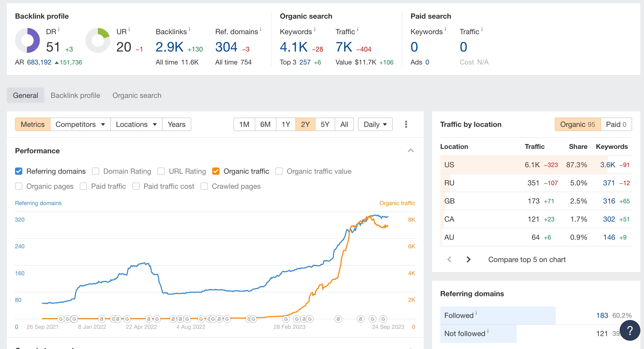Click the Followed info icon
Image resolution: width=644 pixels, height=349 pixels.
(x=476, y=313)
